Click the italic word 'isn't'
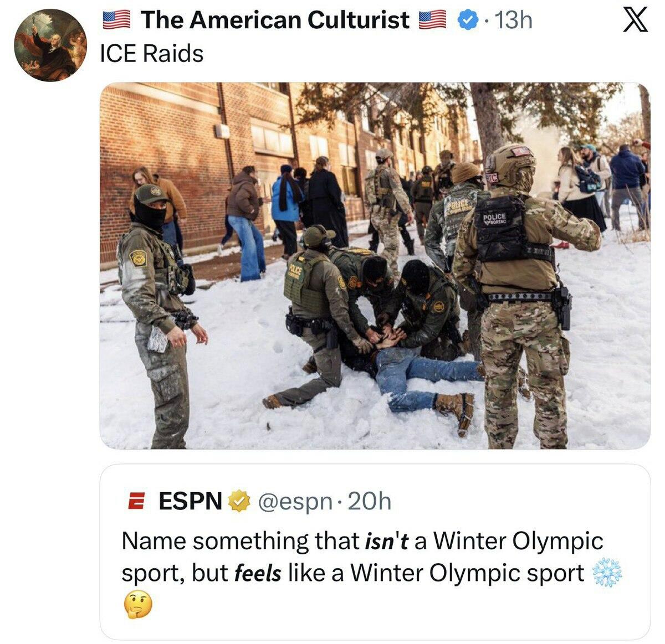665x644 pixels. 387,541
